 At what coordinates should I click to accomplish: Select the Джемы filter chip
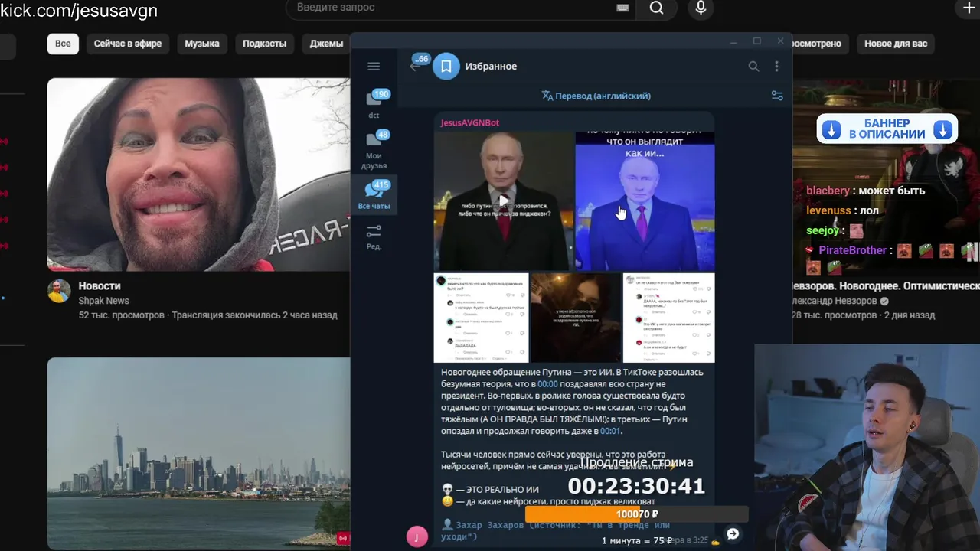click(326, 44)
